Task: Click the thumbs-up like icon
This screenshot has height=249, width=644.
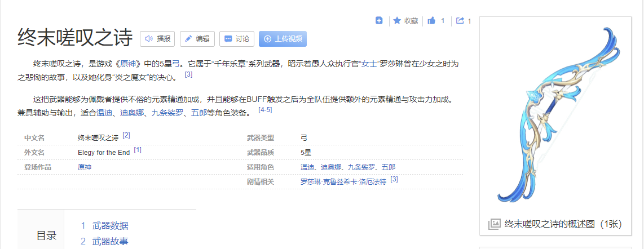Action: 431,20
